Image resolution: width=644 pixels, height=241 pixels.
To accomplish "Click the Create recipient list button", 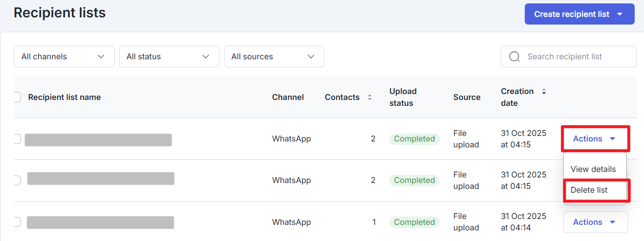I will (x=579, y=14).
